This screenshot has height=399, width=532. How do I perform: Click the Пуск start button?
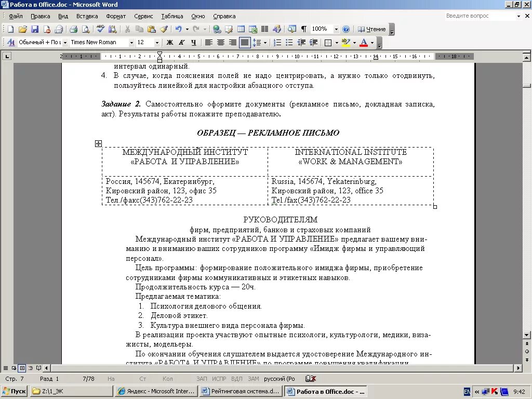tap(14, 391)
